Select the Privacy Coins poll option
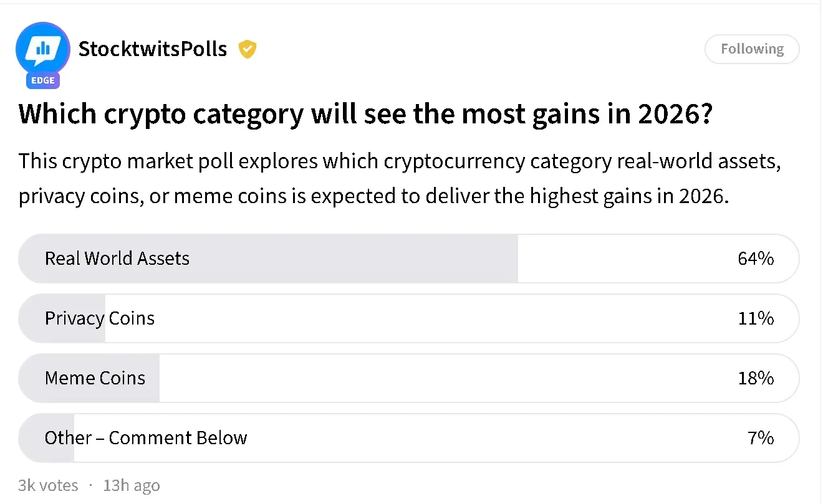Viewport: 823px width, 504px height. click(x=100, y=318)
